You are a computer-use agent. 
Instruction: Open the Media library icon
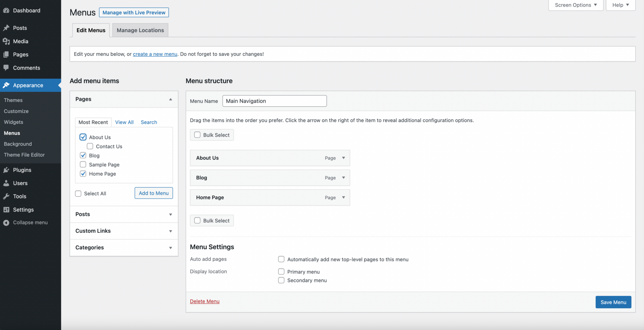click(x=7, y=41)
